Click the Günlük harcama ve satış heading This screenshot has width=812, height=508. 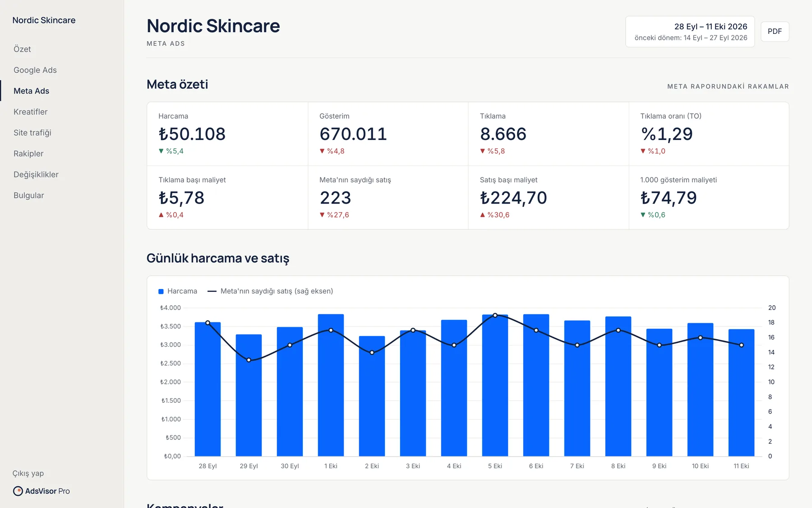coord(218,258)
